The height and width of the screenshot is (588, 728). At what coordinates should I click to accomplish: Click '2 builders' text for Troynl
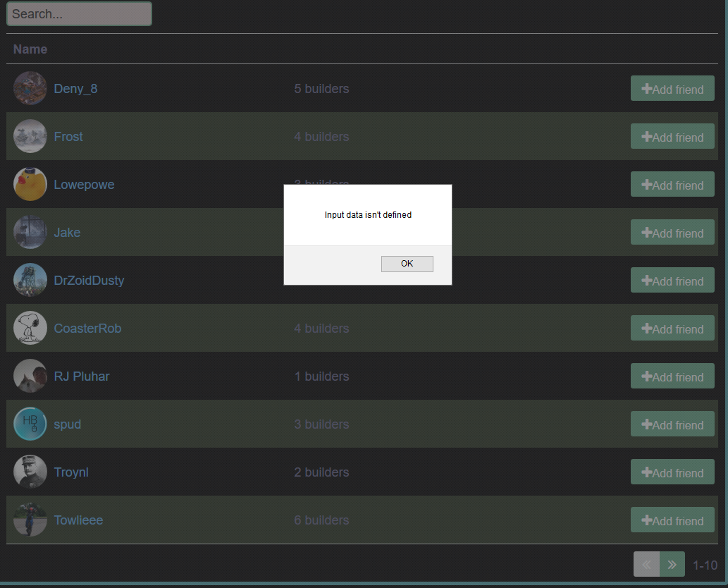tap(321, 472)
